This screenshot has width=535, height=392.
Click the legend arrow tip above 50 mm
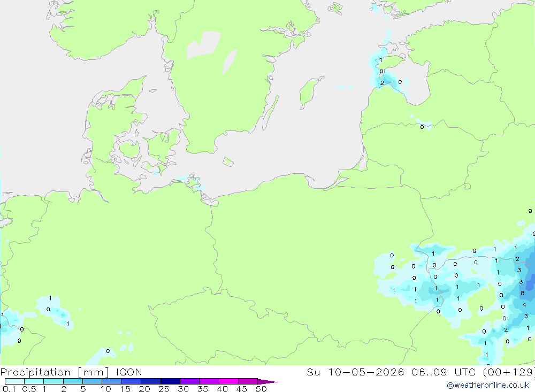pos(267,382)
